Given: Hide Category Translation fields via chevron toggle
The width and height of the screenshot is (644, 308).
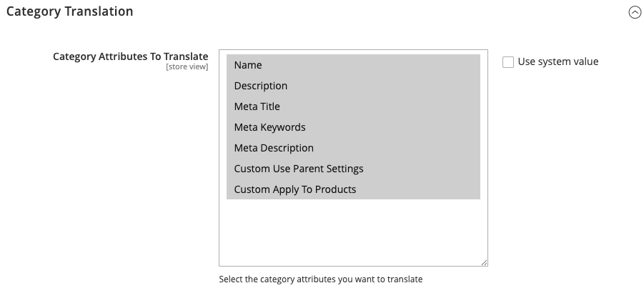Looking at the screenshot, I should coord(635,12).
